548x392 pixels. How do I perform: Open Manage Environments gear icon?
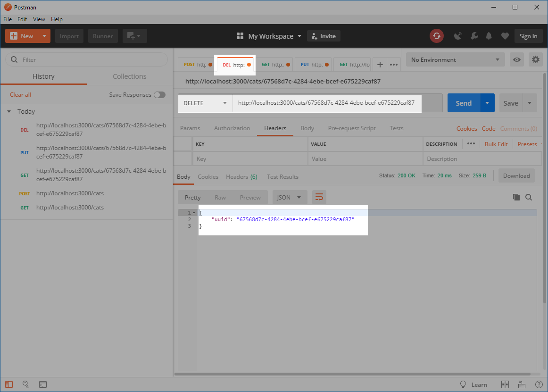[x=535, y=60]
